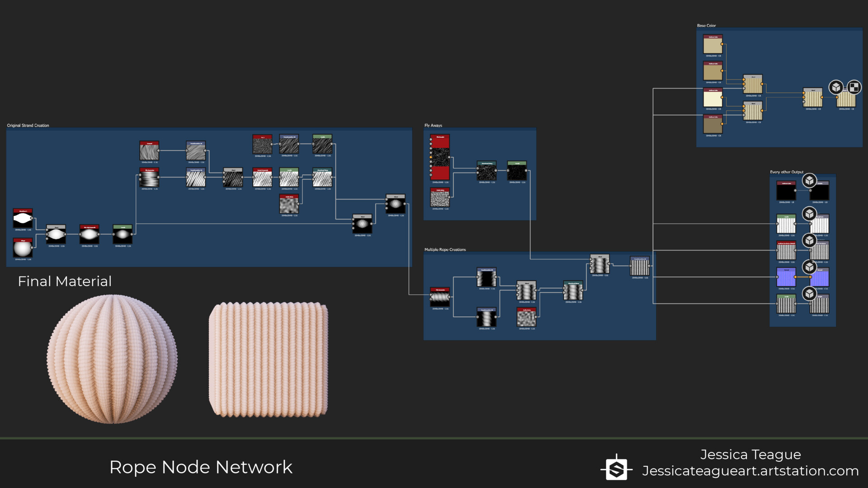The image size is (868, 488).
Task: Click cube icon on white roughness output node
Action: tap(809, 214)
